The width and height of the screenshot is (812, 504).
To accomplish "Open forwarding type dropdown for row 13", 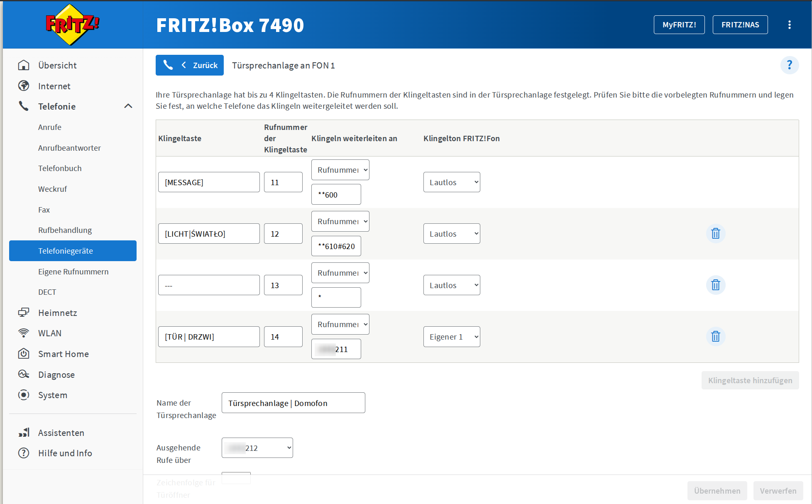I will pyautogui.click(x=340, y=273).
